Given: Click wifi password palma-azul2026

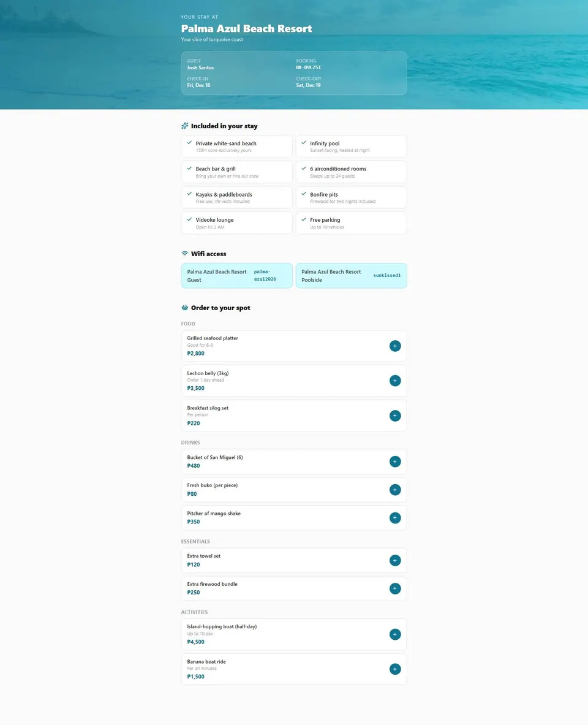Looking at the screenshot, I should click(x=265, y=276).
